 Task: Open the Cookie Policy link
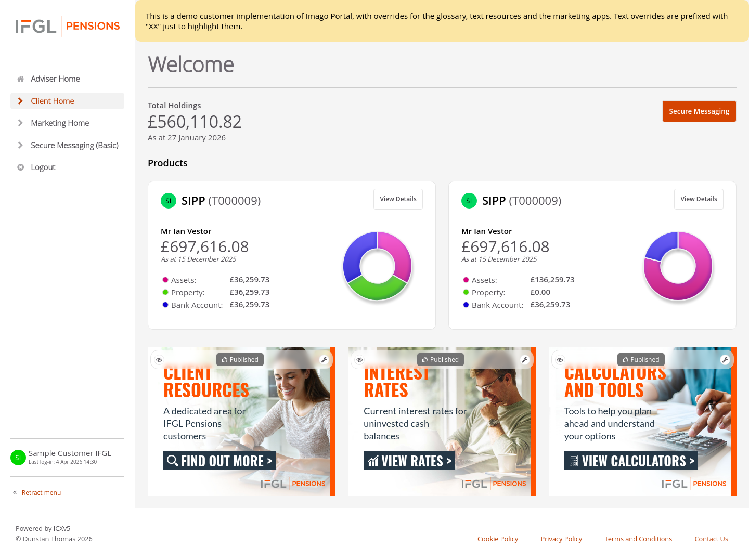[498, 539]
